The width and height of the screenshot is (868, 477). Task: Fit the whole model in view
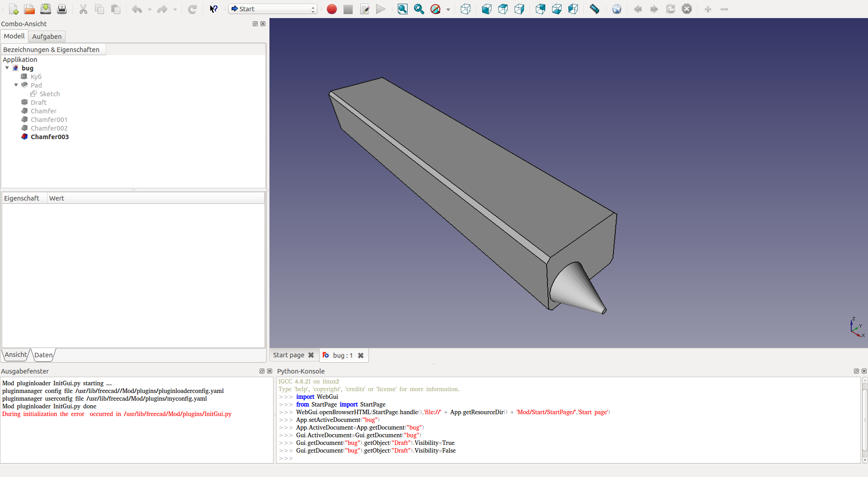[402, 9]
